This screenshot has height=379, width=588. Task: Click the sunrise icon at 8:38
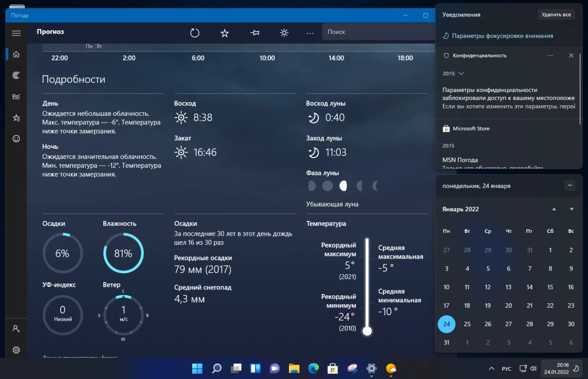point(181,118)
